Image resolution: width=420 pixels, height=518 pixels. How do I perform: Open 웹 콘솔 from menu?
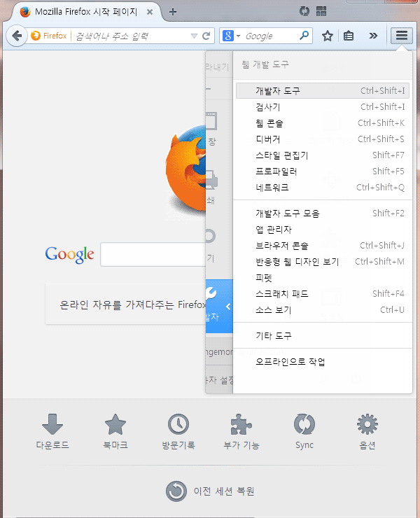point(323,123)
